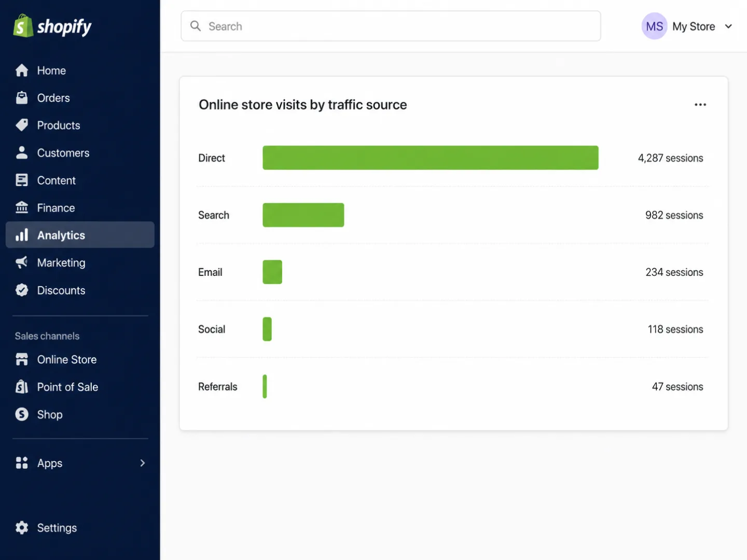Click the Shopify logo
Image resolution: width=747 pixels, height=560 pixels.
pyautogui.click(x=52, y=26)
